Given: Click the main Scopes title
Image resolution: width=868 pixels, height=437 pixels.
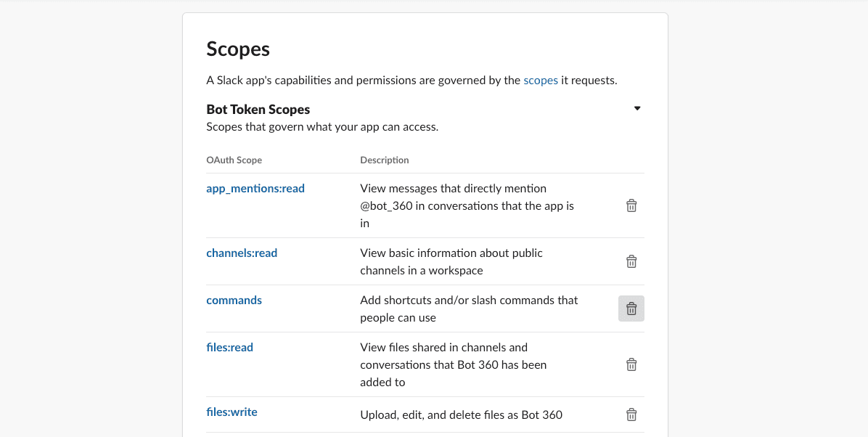Looking at the screenshot, I should click(238, 49).
